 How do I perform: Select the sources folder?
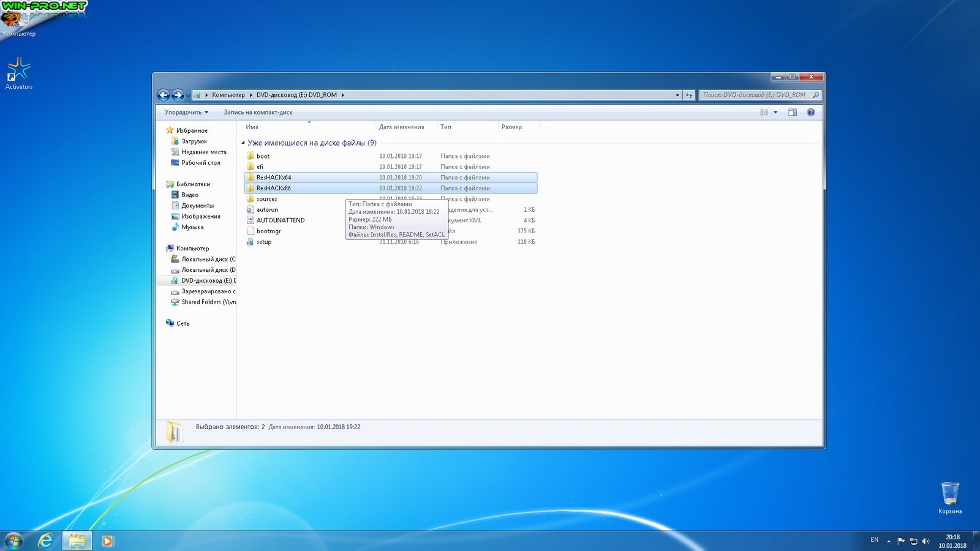click(x=266, y=199)
